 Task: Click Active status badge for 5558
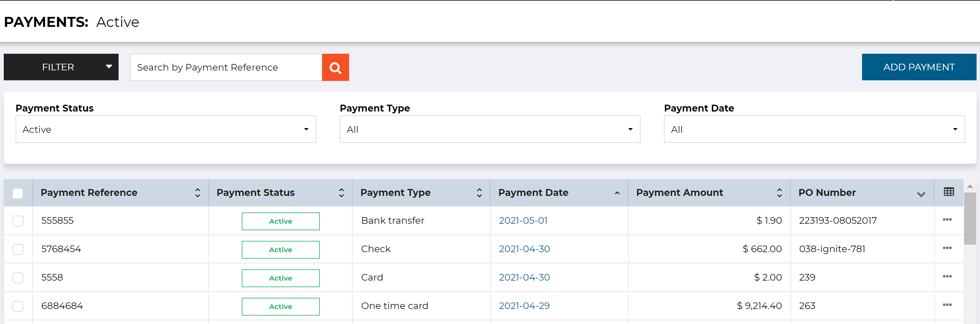[x=281, y=278]
